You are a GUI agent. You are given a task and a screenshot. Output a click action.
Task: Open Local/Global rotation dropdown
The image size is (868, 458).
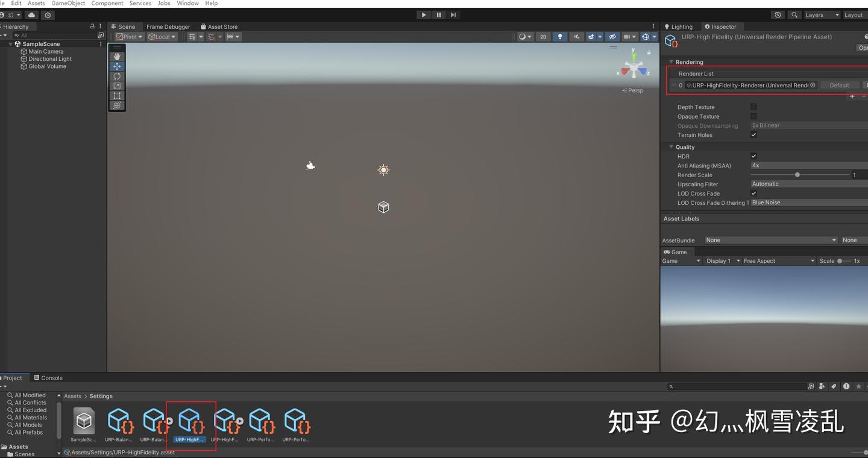(x=162, y=37)
